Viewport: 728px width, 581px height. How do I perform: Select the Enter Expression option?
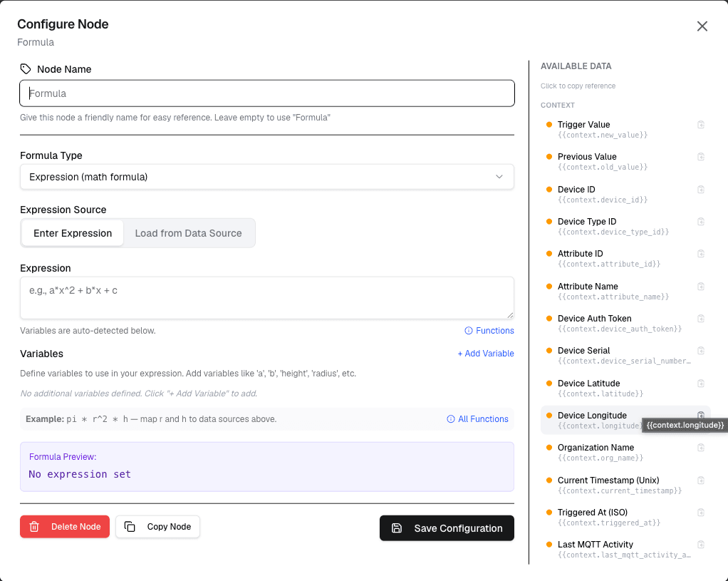pos(73,233)
